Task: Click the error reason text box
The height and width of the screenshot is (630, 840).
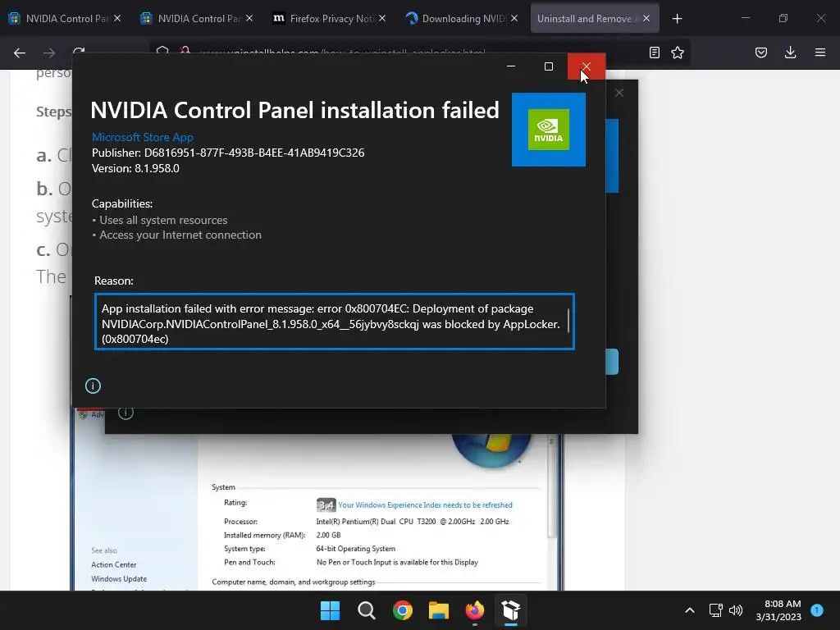Action: click(x=335, y=322)
